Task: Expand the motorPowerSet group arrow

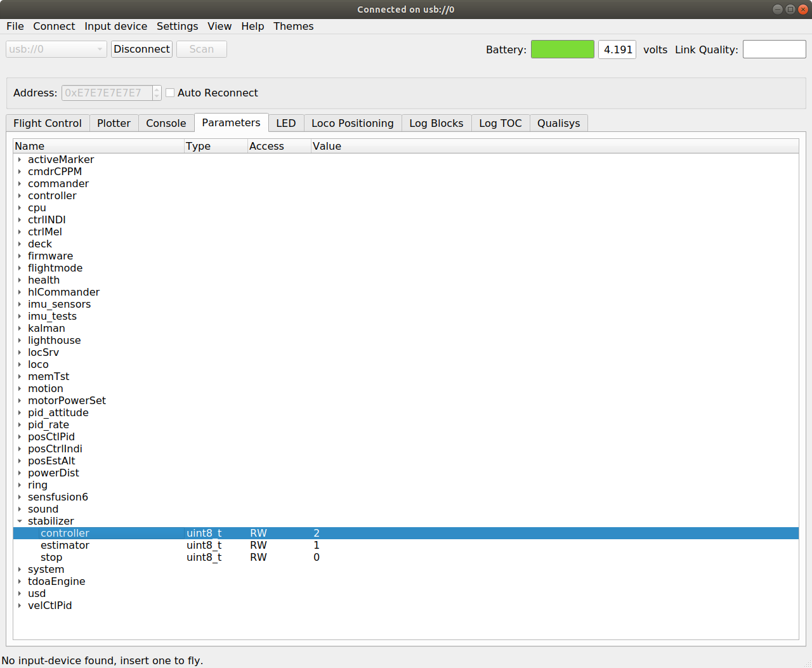Action: pyautogui.click(x=20, y=401)
